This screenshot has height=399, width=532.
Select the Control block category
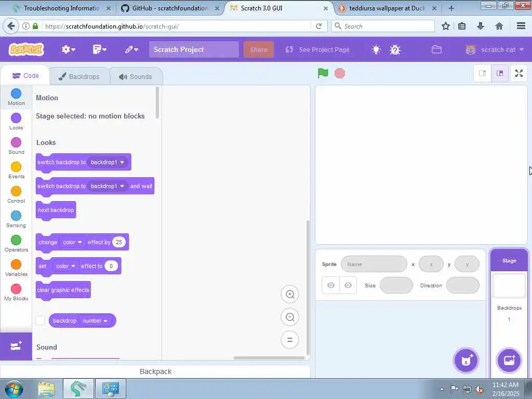tap(16, 195)
